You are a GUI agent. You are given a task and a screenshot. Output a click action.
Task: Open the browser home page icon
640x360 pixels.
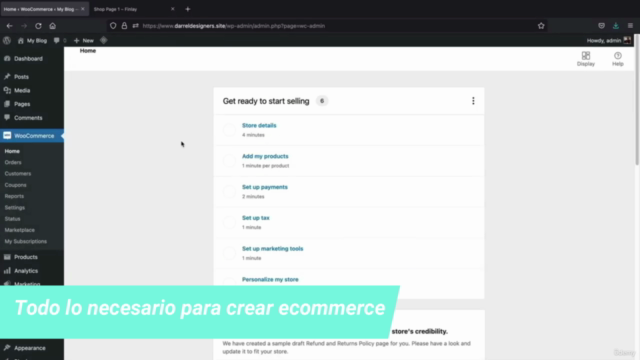coord(53,26)
